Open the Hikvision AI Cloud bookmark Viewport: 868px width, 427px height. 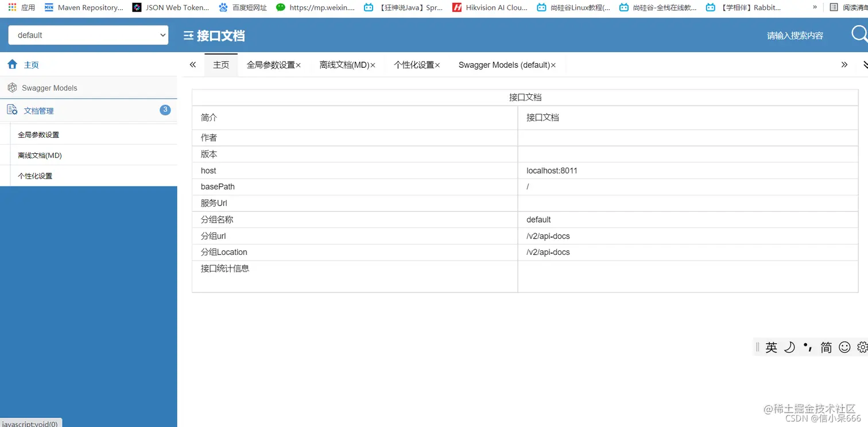[x=490, y=7]
